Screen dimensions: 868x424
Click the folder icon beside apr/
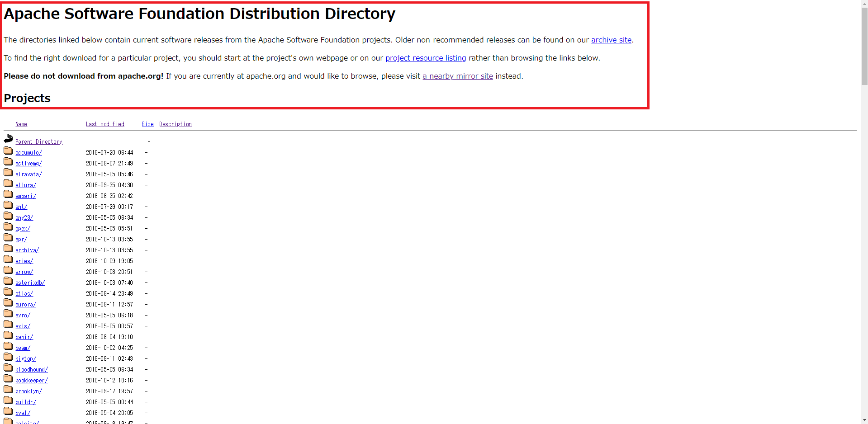click(8, 237)
